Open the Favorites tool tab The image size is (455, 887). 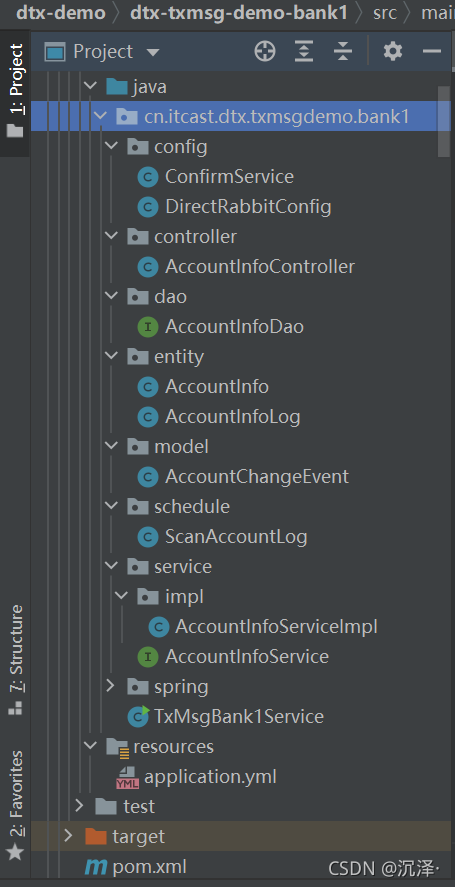[16, 804]
